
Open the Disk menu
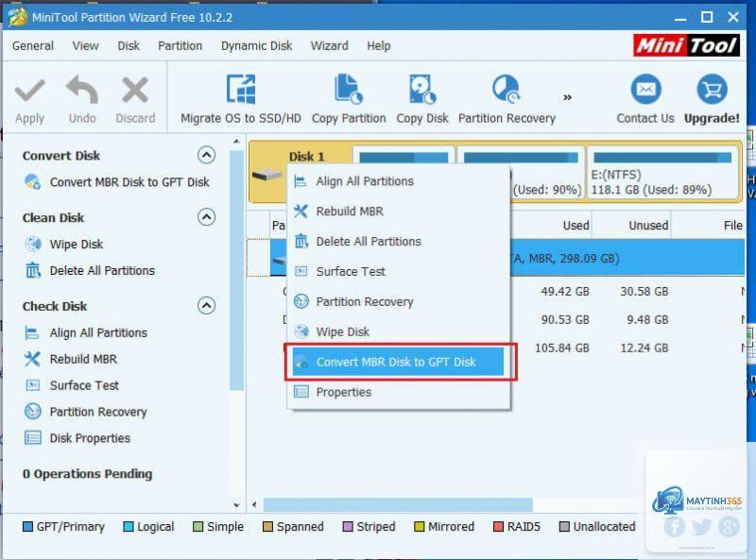[x=129, y=46]
